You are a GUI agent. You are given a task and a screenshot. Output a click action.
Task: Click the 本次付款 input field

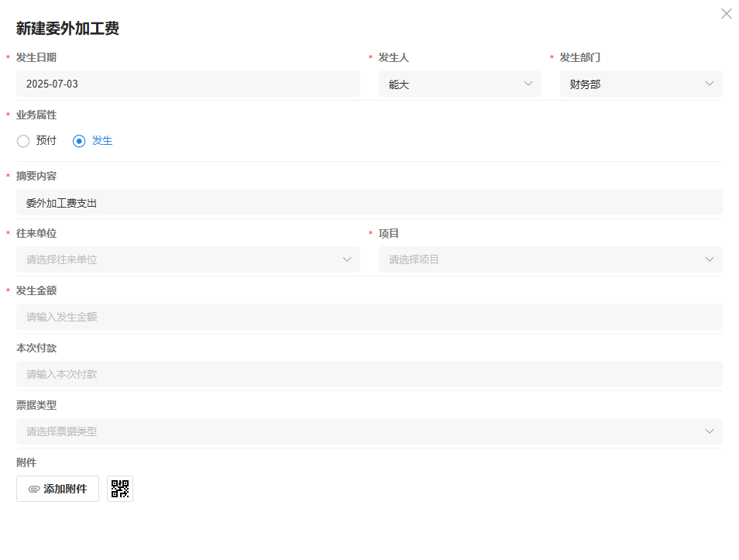click(369, 374)
